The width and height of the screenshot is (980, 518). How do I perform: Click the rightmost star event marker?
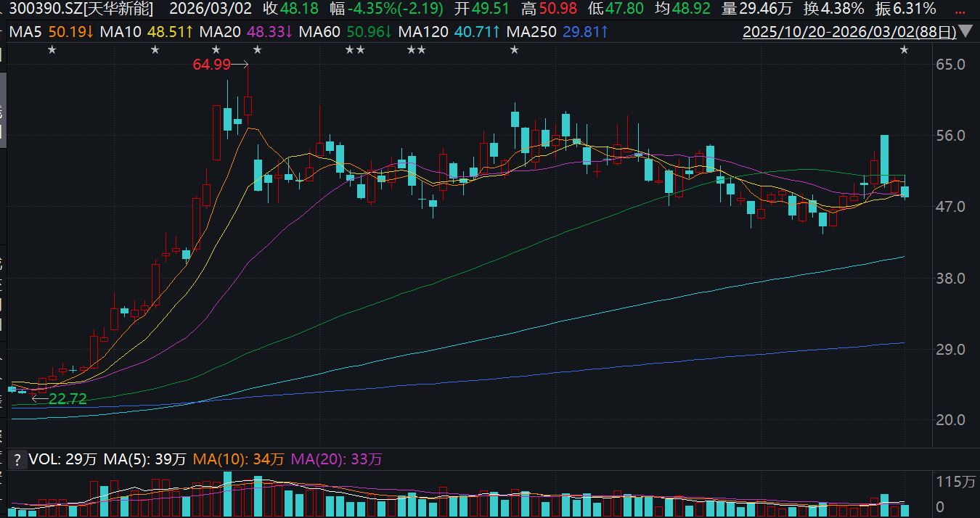[x=904, y=49]
